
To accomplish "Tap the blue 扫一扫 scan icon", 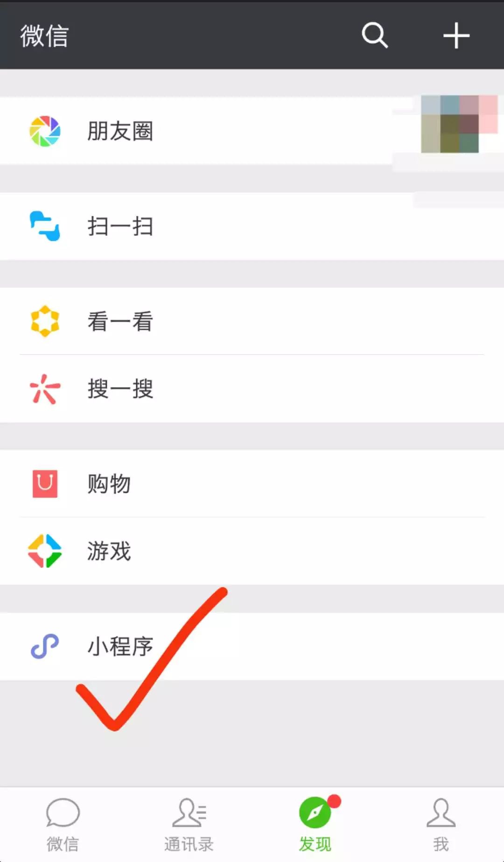I will [45, 226].
